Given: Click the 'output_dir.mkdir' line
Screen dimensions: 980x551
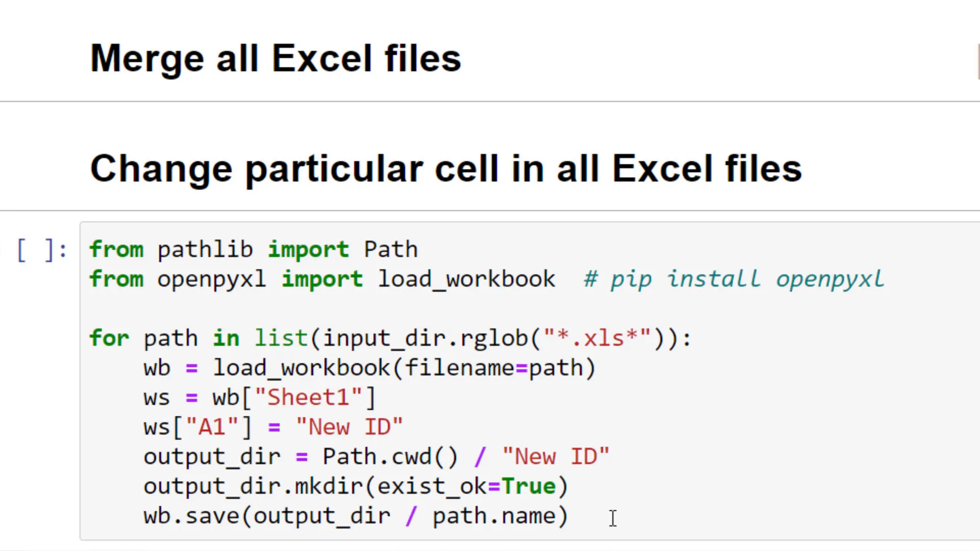Looking at the screenshot, I should point(255,486).
